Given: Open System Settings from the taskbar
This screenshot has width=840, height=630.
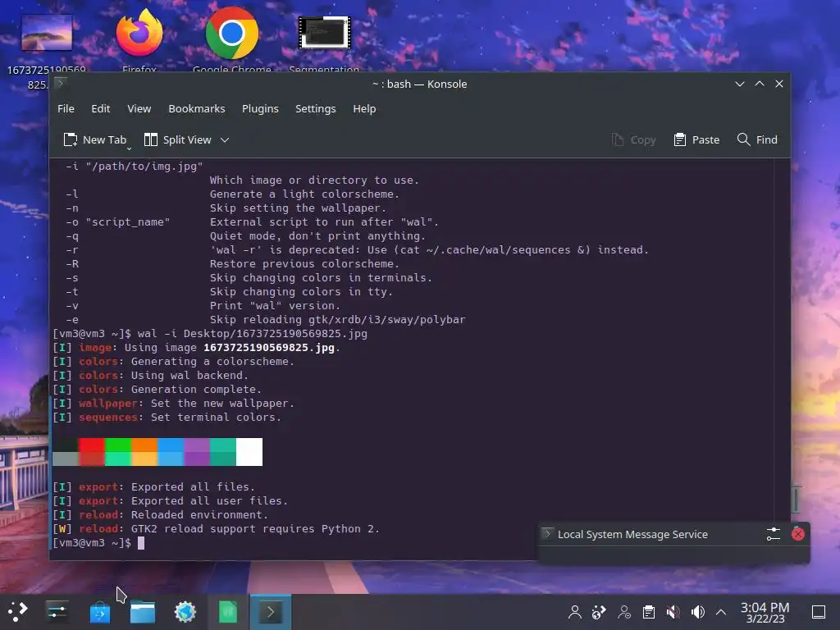Looking at the screenshot, I should 57,612.
